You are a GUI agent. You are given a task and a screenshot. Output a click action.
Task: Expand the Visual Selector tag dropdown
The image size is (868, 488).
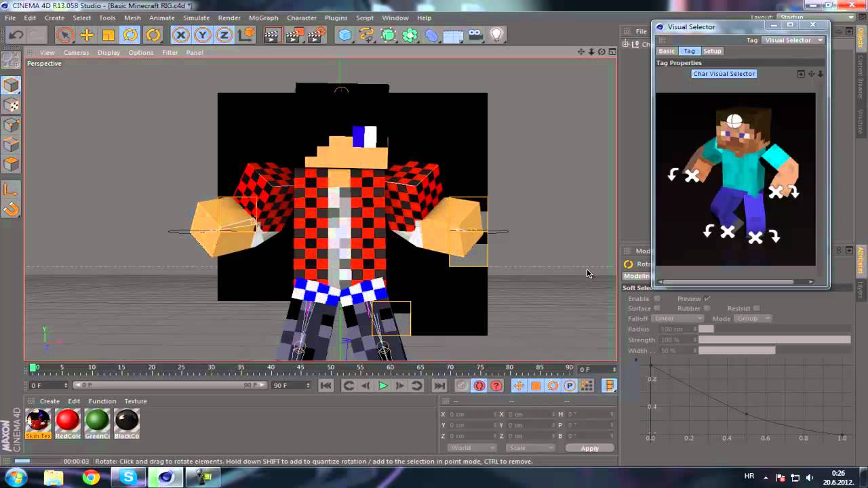[x=792, y=40]
